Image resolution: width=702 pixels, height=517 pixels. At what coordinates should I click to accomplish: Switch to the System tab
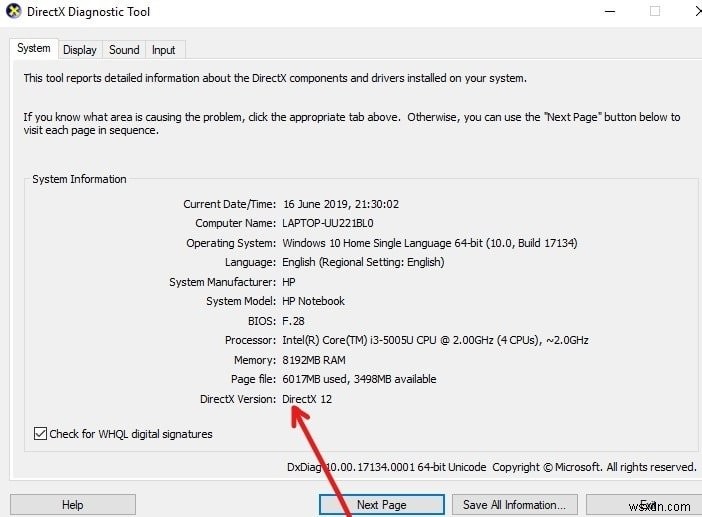(34, 48)
